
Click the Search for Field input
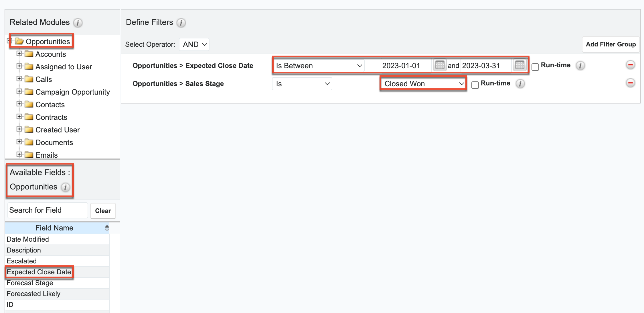tap(48, 210)
